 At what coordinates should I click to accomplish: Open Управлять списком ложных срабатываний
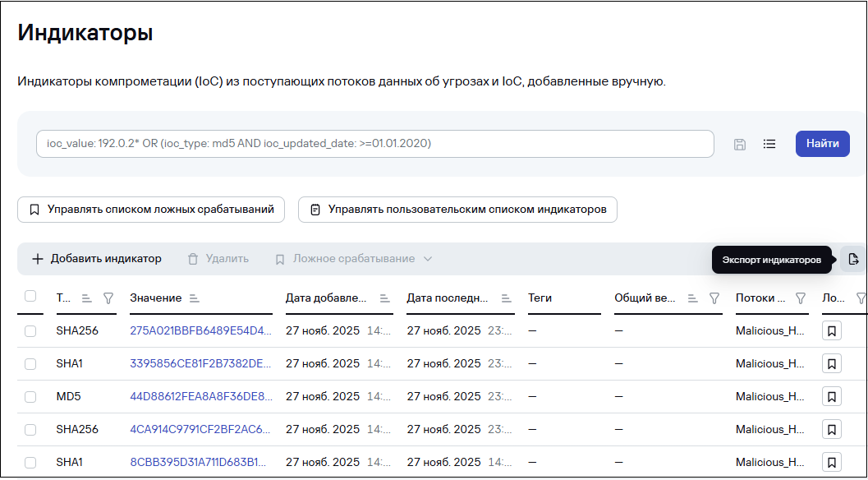[151, 210]
